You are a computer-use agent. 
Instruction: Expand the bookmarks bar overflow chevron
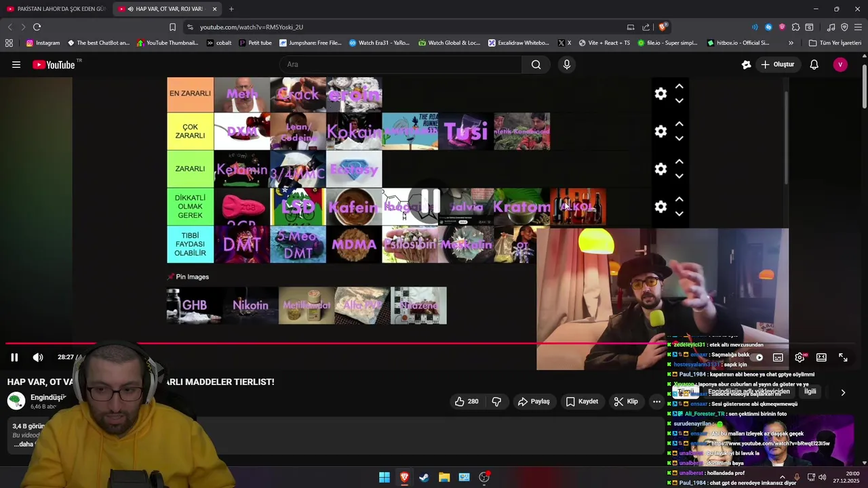(791, 43)
